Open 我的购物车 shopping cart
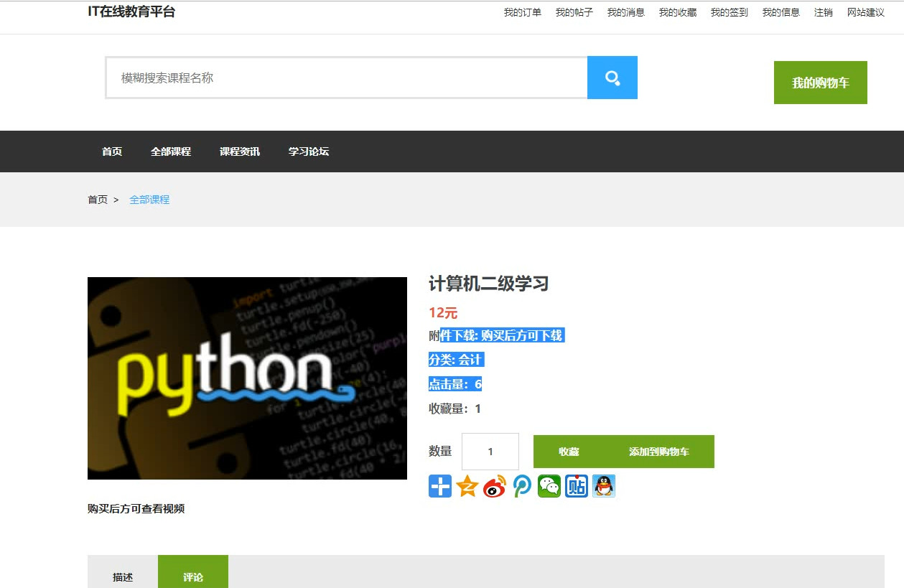This screenshot has width=904, height=588. [x=821, y=83]
